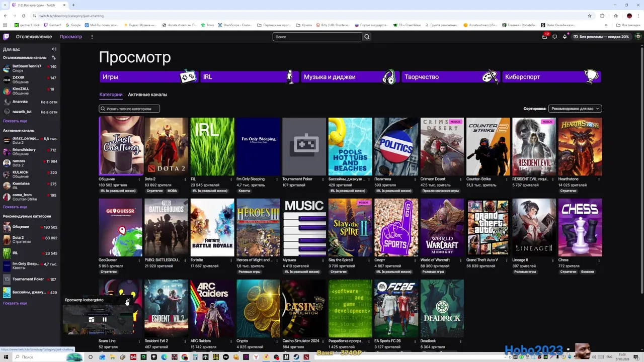Expand the mini player to full view

pos(92,319)
